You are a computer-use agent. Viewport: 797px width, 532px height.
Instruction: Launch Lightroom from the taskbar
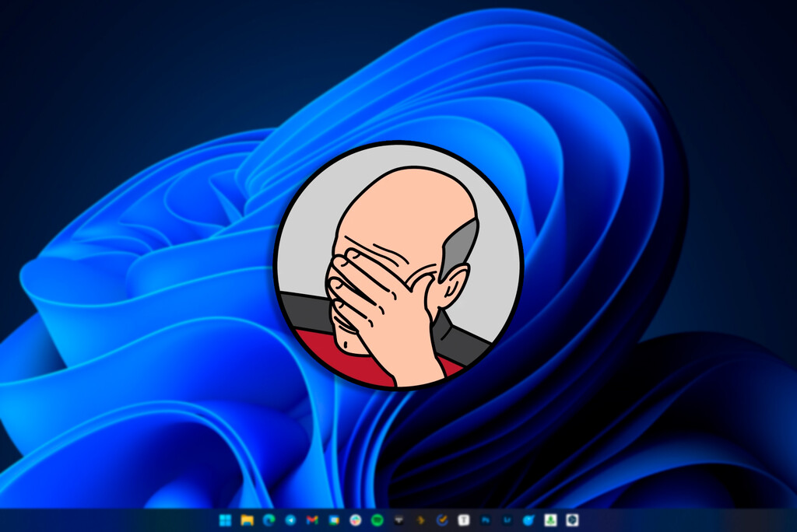click(x=507, y=520)
